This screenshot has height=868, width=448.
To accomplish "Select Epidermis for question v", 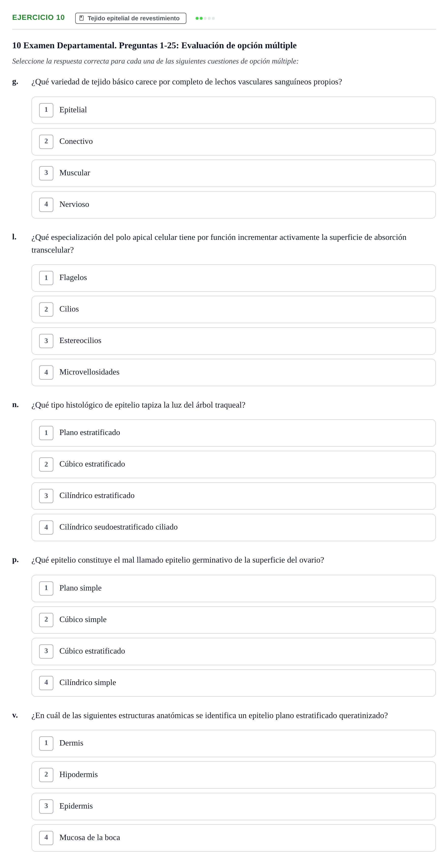I will click(233, 806).
